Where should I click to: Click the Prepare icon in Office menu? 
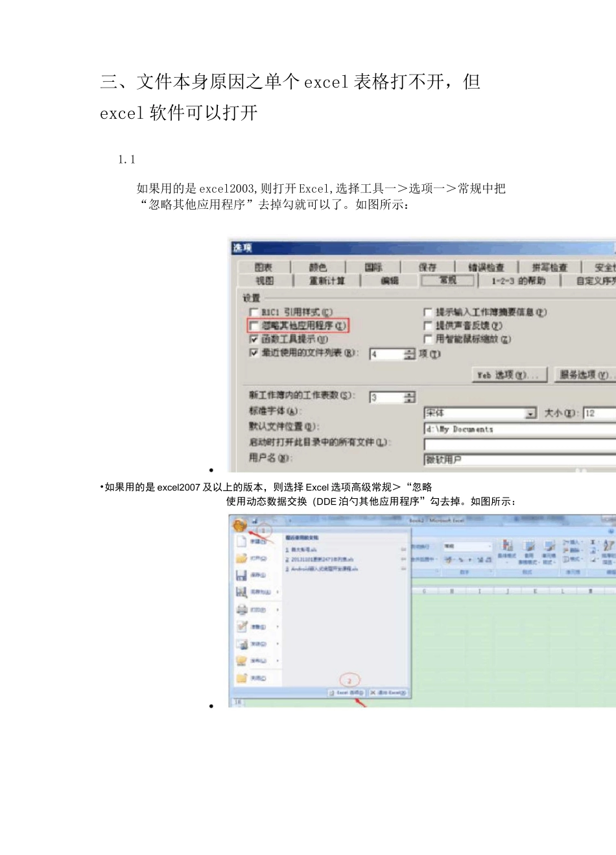(241, 626)
